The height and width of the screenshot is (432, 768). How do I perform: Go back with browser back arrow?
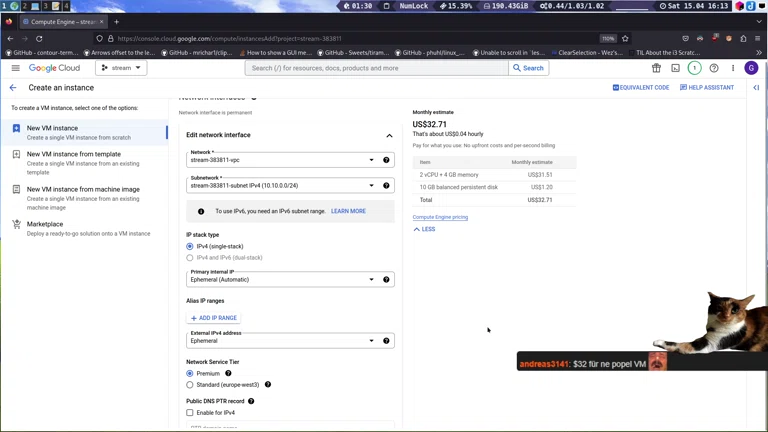coord(10,39)
